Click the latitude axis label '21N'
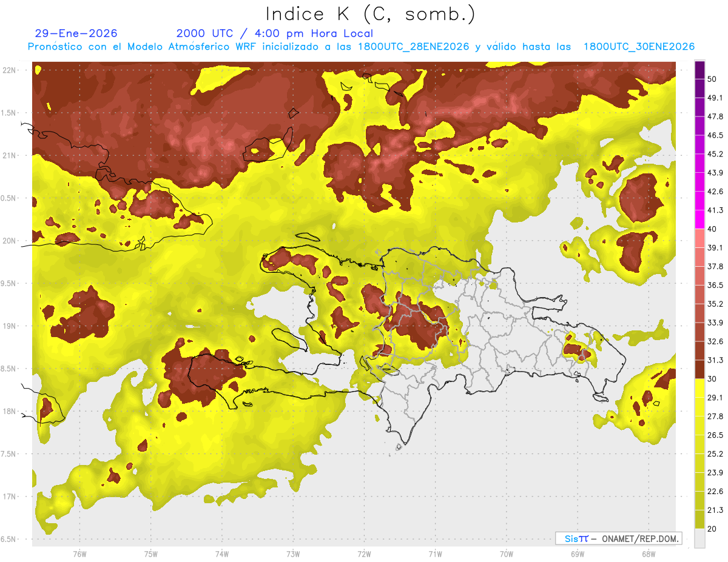Image resolution: width=728 pixels, height=562 pixels. (9, 155)
